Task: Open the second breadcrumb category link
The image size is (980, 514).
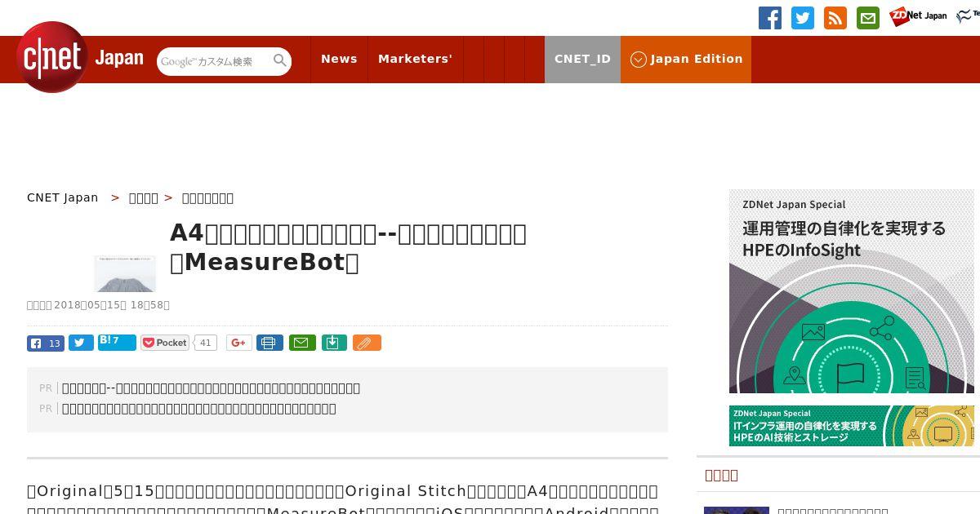Action: pos(144,197)
